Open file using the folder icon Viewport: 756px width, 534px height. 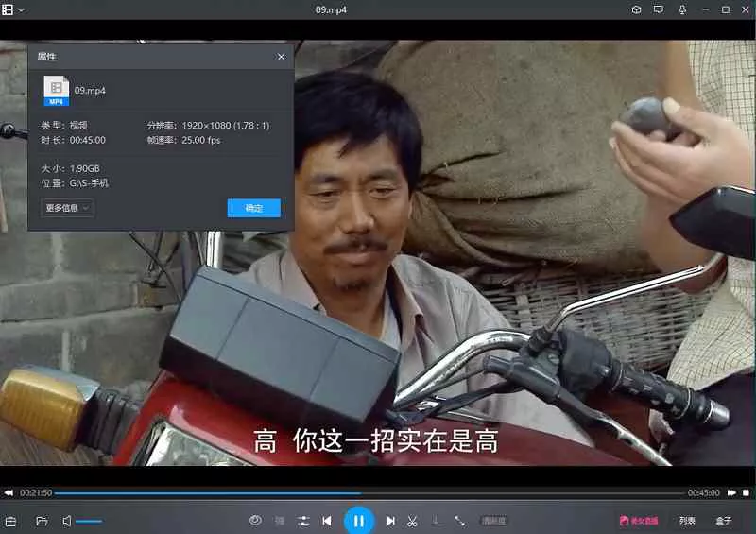pos(42,521)
